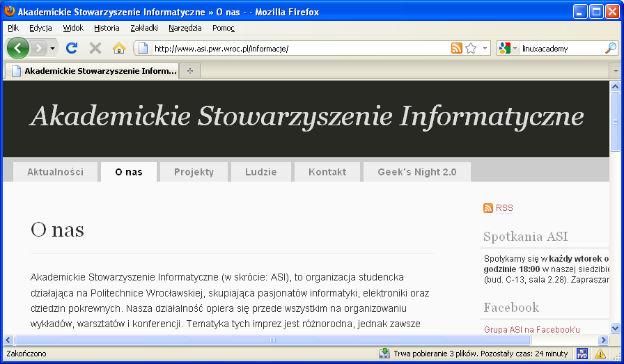The height and width of the screenshot is (364, 624).
Task: Open the Plik menu
Action: pos(13,28)
